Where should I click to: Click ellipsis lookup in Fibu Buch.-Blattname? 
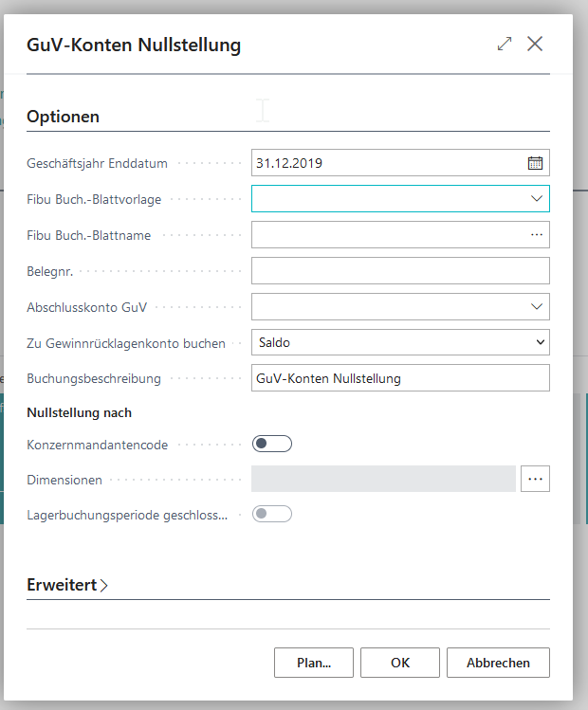coord(536,234)
